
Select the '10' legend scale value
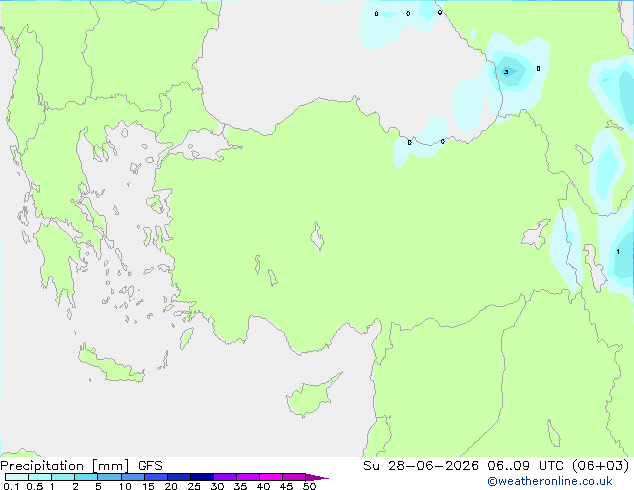[x=125, y=486]
